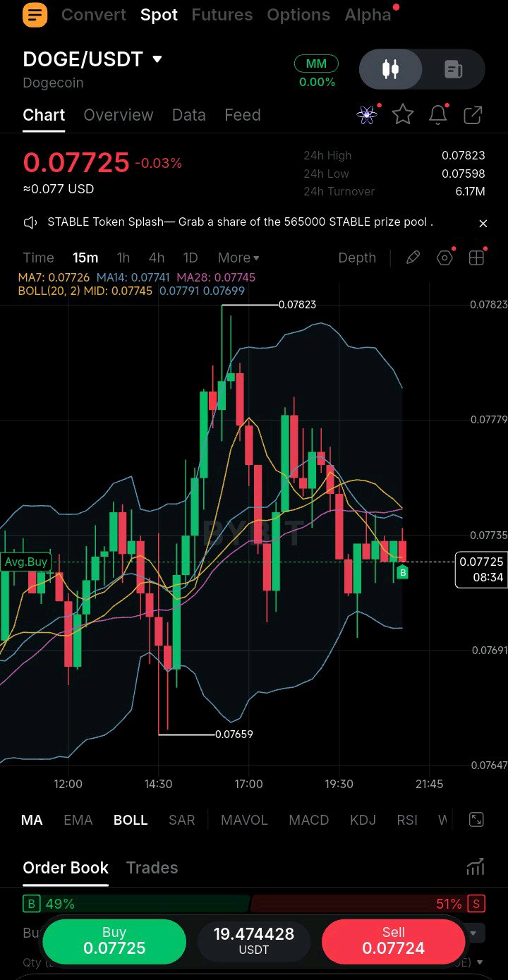Enable the SAR indicator
This screenshot has width=508, height=980.
coord(182,820)
